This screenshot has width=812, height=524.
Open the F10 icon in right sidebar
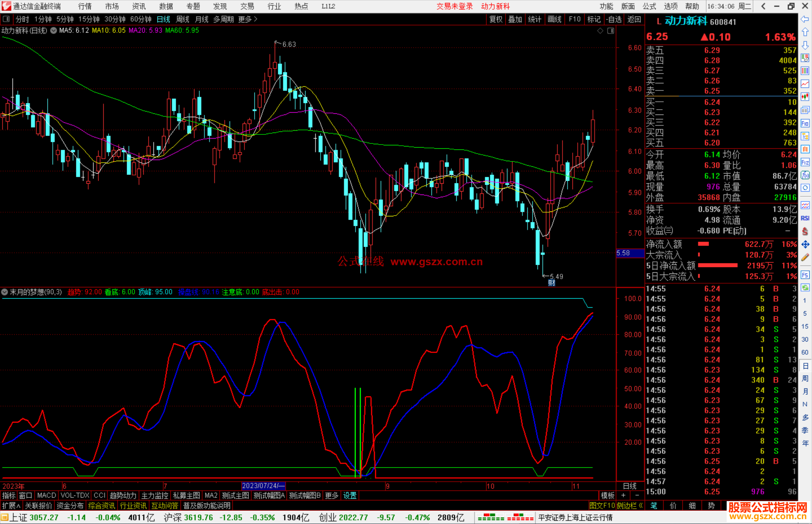pyautogui.click(x=805, y=123)
